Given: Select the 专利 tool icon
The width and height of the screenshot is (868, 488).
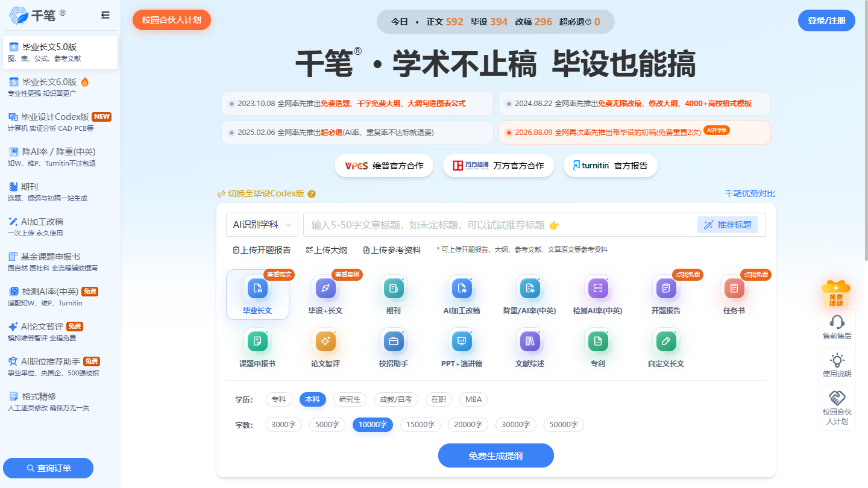Looking at the screenshot, I should (598, 341).
